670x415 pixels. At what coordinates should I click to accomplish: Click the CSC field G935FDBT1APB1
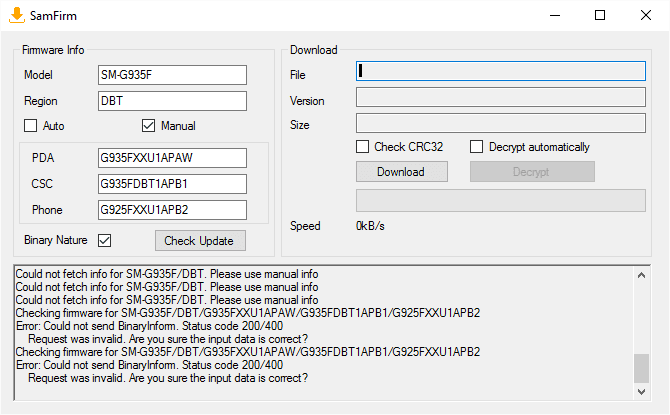pyautogui.click(x=172, y=184)
